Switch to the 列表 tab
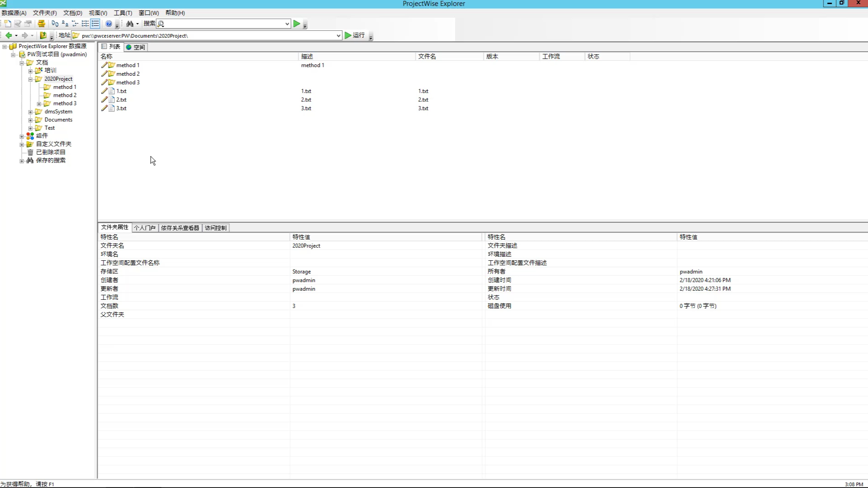The image size is (868, 488). pos(111,47)
